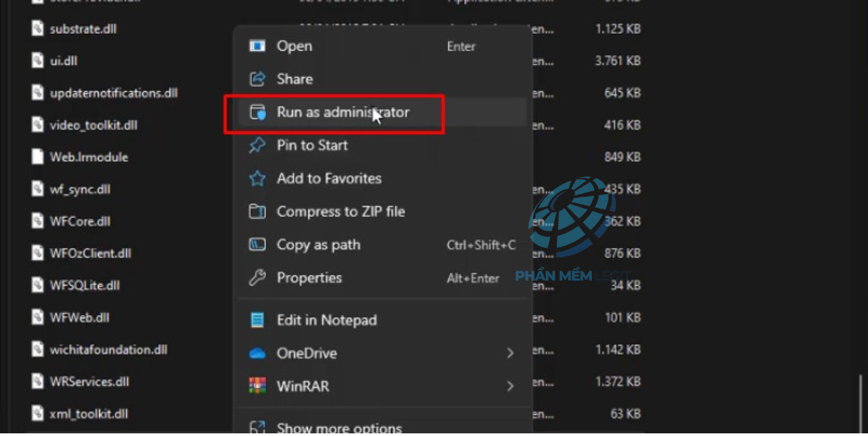Click the OneDrive cloud icon
The image size is (868, 436).
pos(257,354)
